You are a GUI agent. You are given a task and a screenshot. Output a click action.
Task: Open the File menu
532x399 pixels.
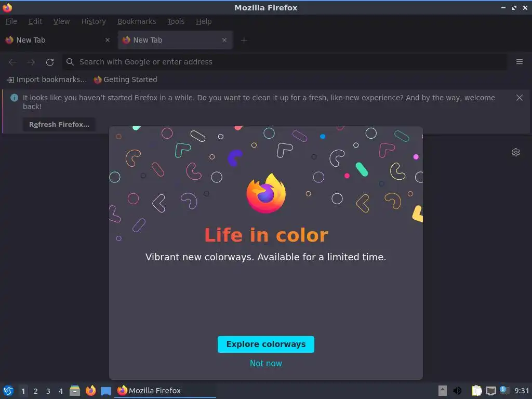(x=11, y=21)
